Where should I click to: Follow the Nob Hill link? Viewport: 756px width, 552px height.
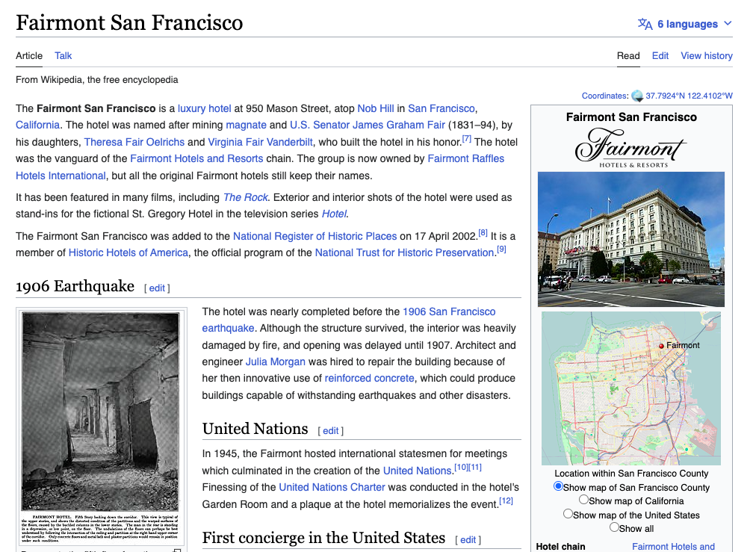pos(376,108)
